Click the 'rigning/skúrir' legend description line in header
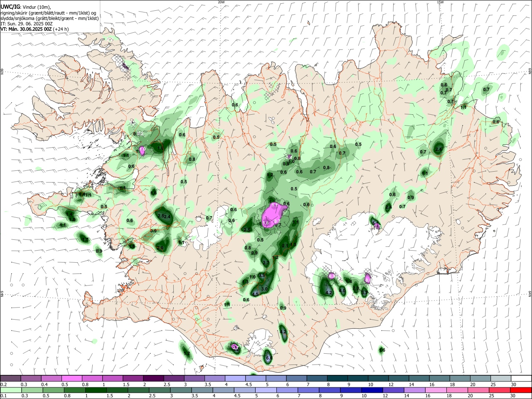 pos(48,13)
